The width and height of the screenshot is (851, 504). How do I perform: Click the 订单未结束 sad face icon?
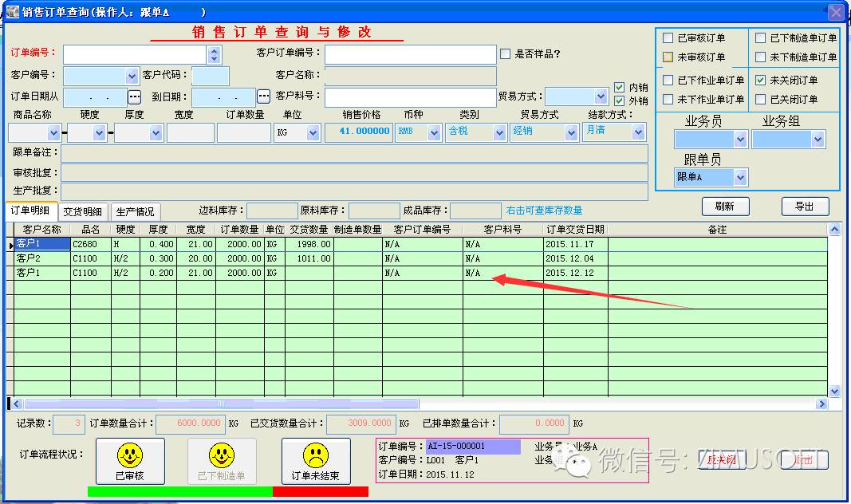tap(315, 457)
